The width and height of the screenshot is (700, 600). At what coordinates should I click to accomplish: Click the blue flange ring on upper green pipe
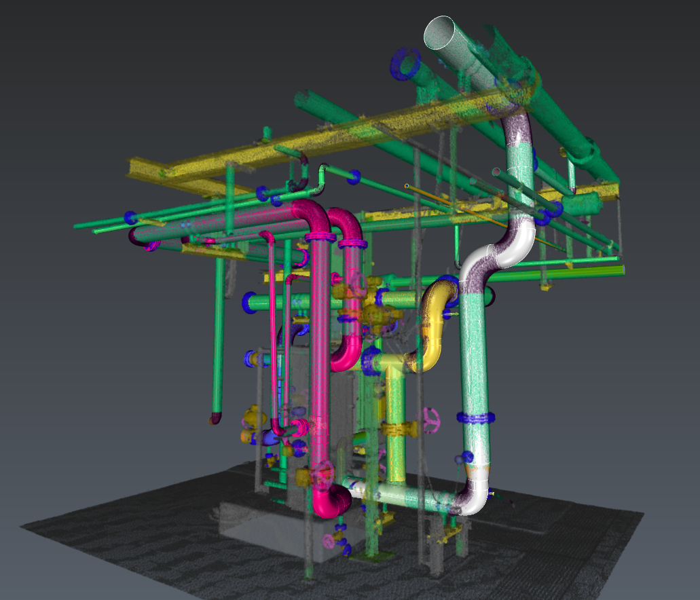click(x=407, y=64)
